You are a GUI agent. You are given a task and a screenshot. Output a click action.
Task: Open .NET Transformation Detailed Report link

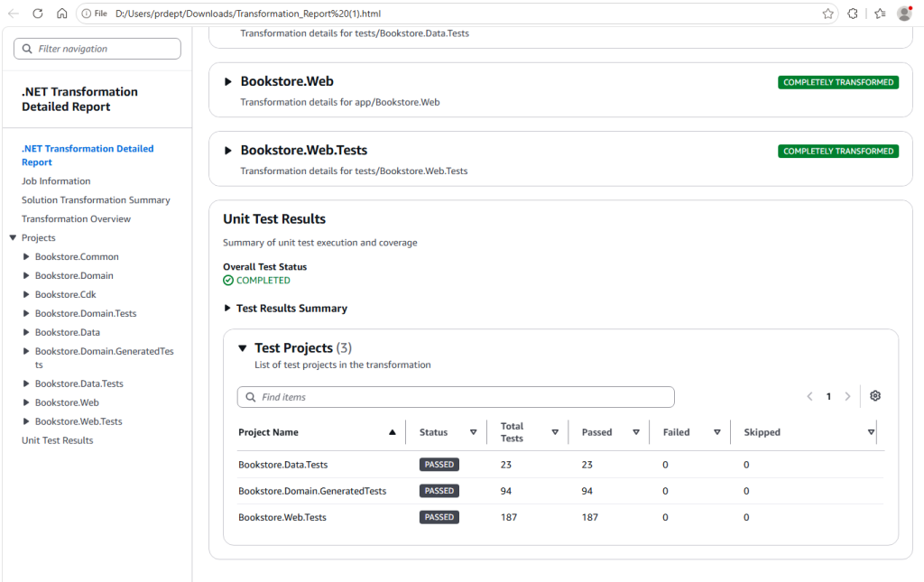[88, 155]
